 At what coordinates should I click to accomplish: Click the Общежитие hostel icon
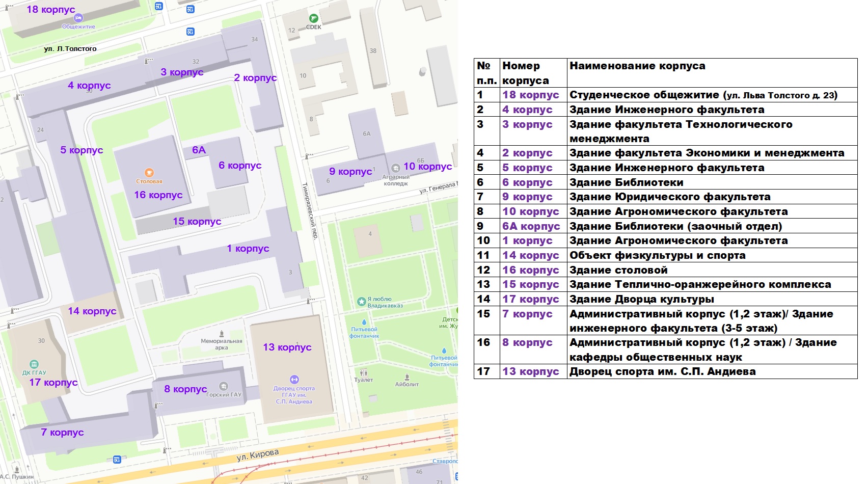coord(78,18)
